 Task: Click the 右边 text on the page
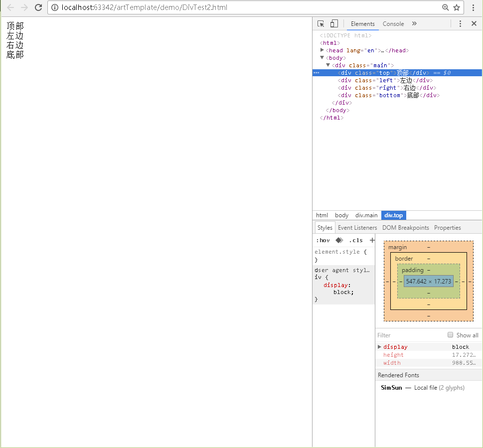pos(15,45)
